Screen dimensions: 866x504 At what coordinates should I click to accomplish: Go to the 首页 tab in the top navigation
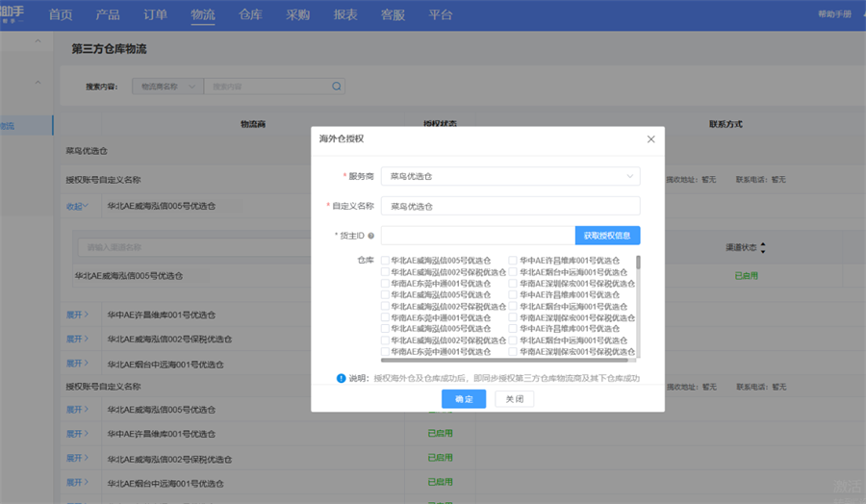[61, 14]
